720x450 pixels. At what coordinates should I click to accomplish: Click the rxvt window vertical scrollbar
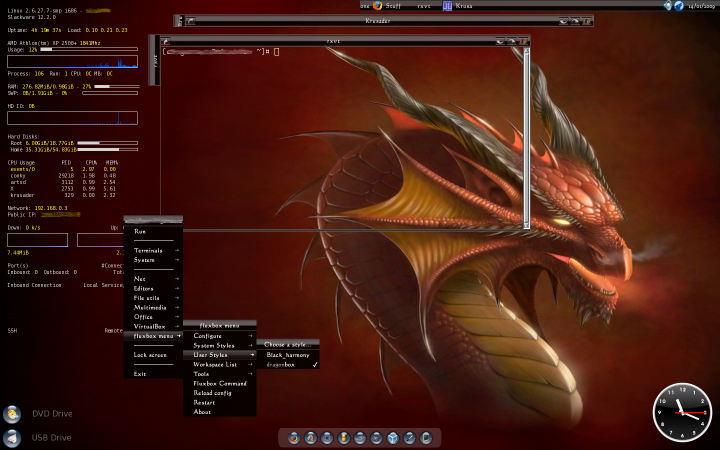tap(526, 138)
